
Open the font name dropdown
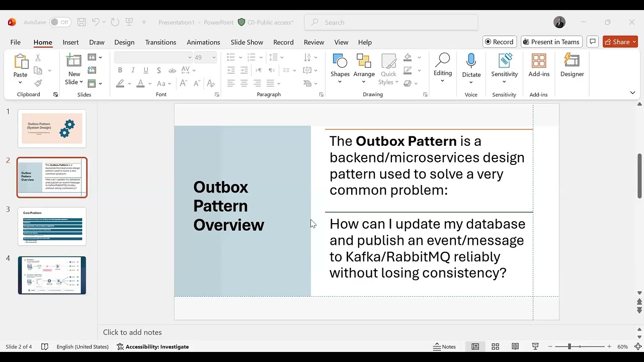tap(190, 57)
